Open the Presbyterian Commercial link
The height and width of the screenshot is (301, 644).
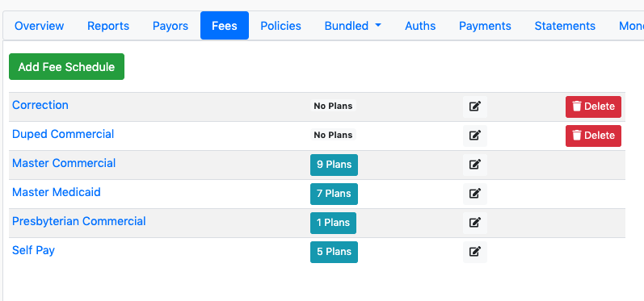click(79, 221)
